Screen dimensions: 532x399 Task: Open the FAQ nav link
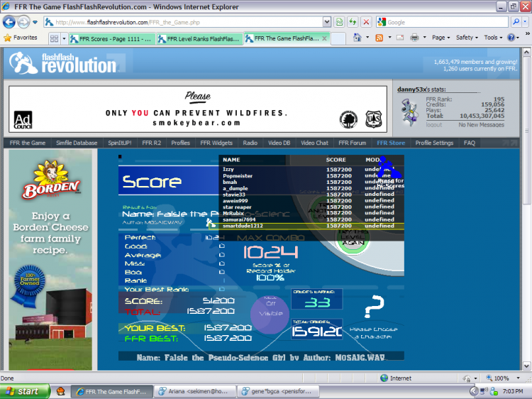(x=470, y=143)
